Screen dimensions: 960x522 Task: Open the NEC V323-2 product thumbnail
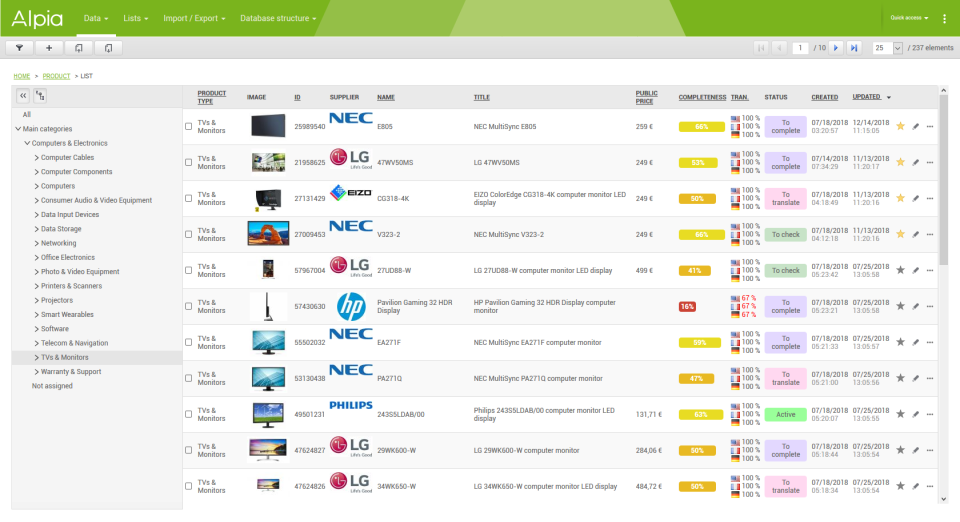coord(268,234)
